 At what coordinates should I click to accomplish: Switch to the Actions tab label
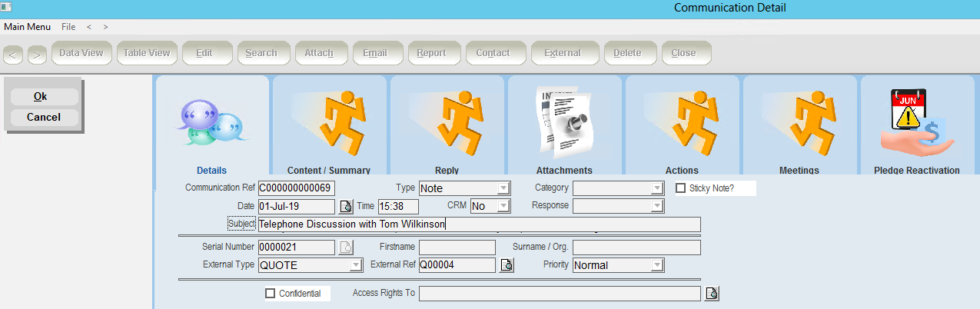point(682,170)
